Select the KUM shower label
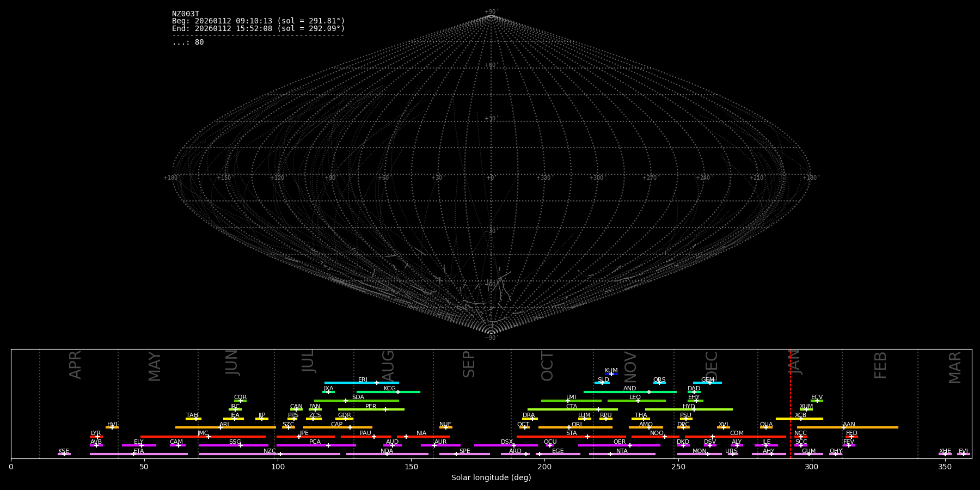The height and width of the screenshot is (490, 980). (x=611, y=371)
